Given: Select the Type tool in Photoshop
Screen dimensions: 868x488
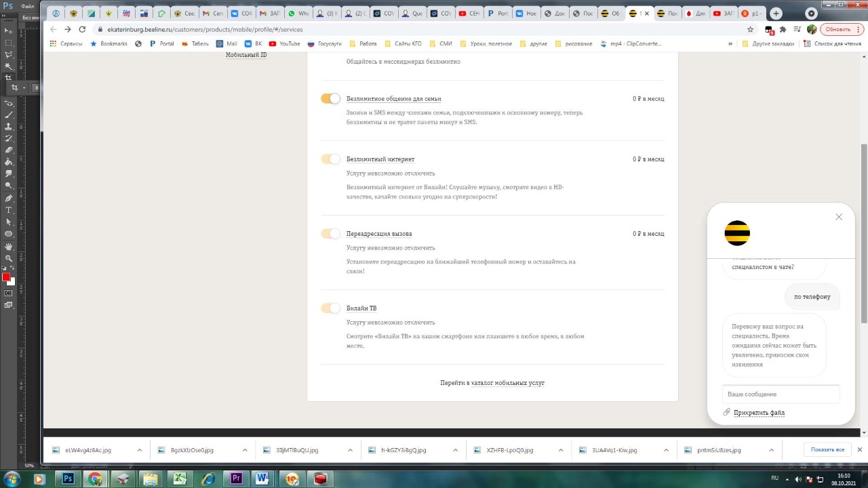Looking at the screenshot, I should click(x=9, y=210).
